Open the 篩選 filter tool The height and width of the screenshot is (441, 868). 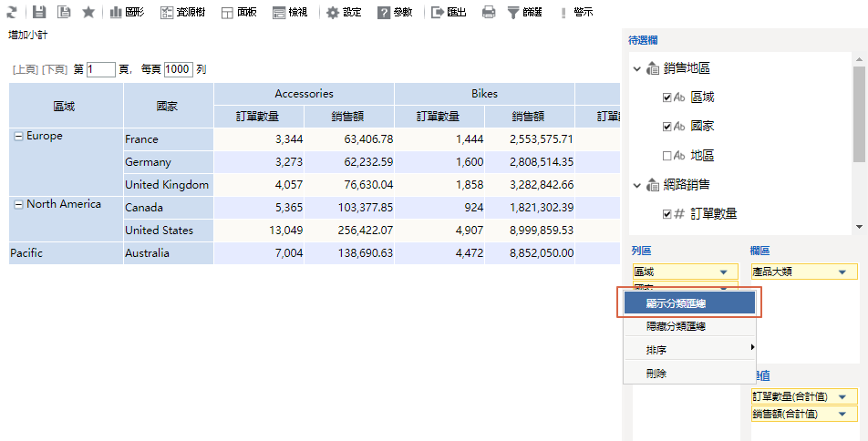[x=525, y=13]
